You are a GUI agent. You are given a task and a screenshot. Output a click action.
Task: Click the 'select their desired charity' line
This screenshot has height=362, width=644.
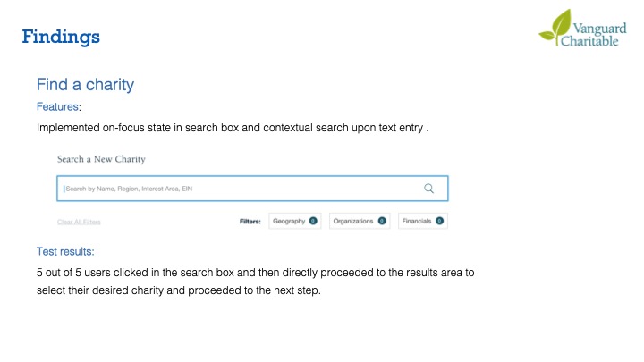[178, 291]
